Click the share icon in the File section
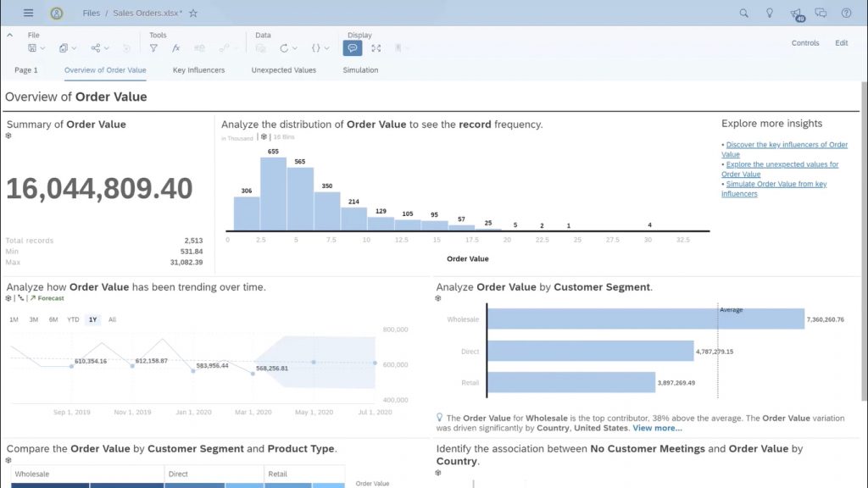The width and height of the screenshot is (868, 488). pos(96,47)
